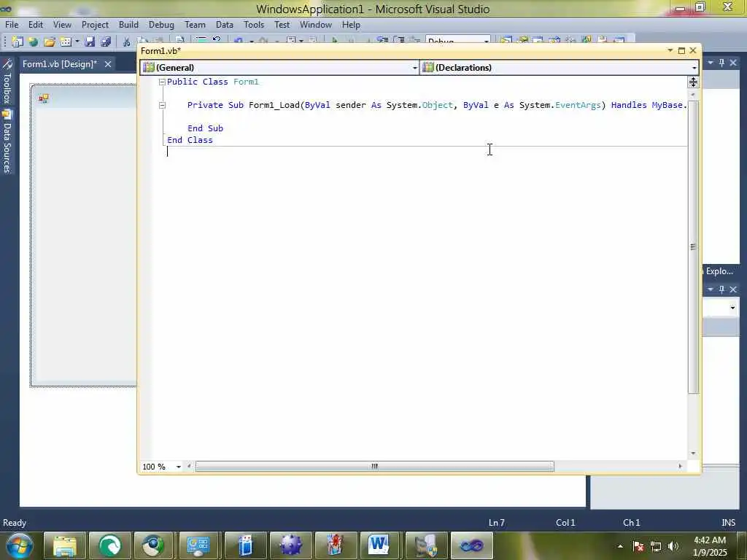The image size is (747, 560).
Task: Click the Save Form1.vb floppy icon
Action: point(90,42)
